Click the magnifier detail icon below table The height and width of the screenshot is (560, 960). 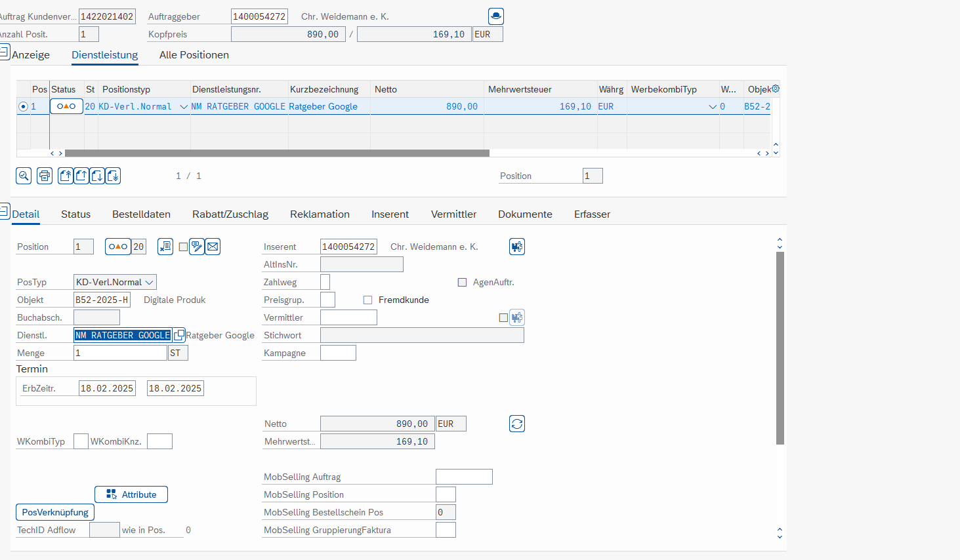24,176
